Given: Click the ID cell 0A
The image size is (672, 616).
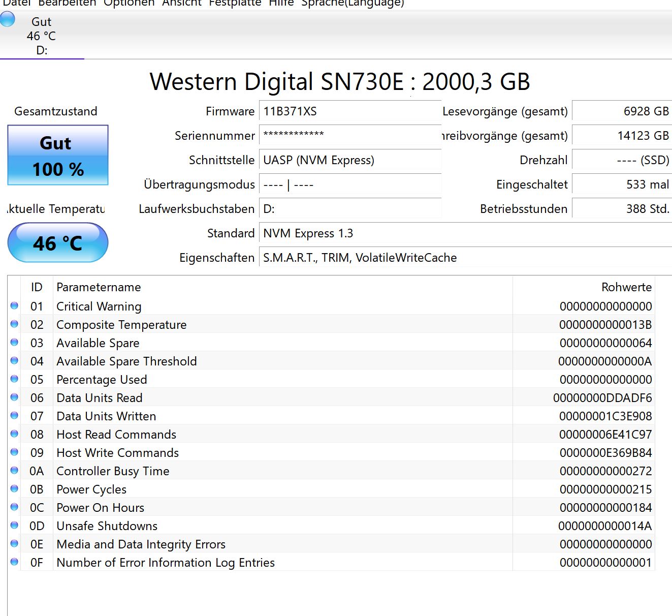Looking at the screenshot, I should tap(37, 471).
